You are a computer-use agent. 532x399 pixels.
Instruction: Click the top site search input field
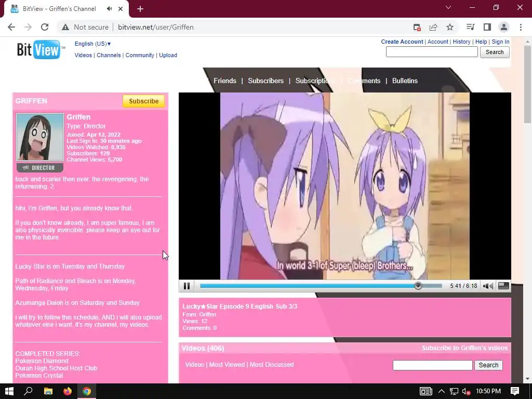[x=432, y=52]
